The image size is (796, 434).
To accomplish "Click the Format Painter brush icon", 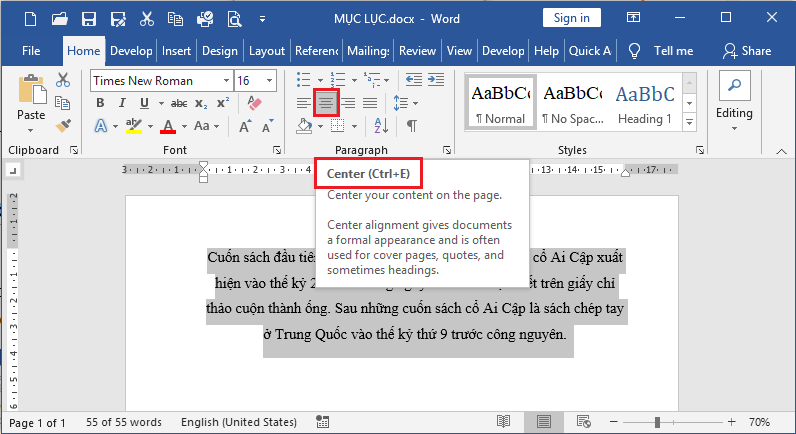I will pos(63,125).
